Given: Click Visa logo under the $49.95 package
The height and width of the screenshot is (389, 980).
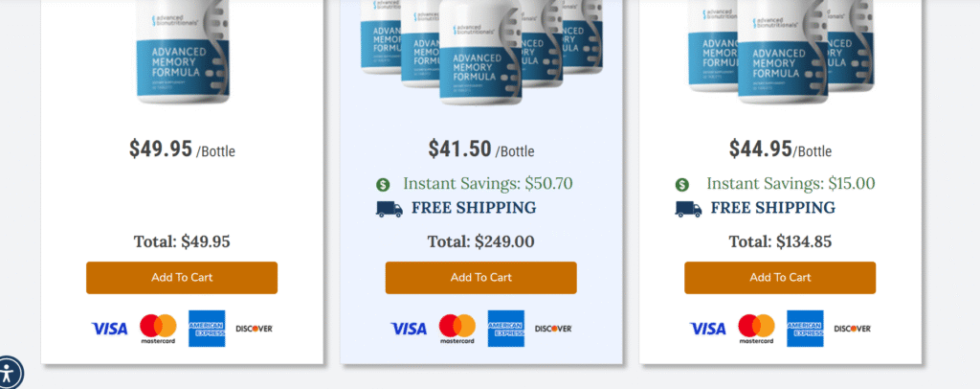Looking at the screenshot, I should pyautogui.click(x=109, y=329).
